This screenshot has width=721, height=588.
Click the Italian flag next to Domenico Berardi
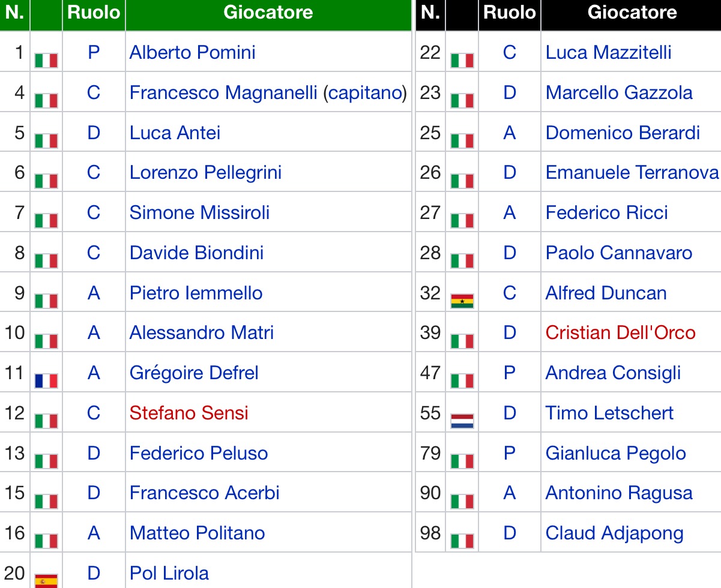pyautogui.click(x=462, y=140)
